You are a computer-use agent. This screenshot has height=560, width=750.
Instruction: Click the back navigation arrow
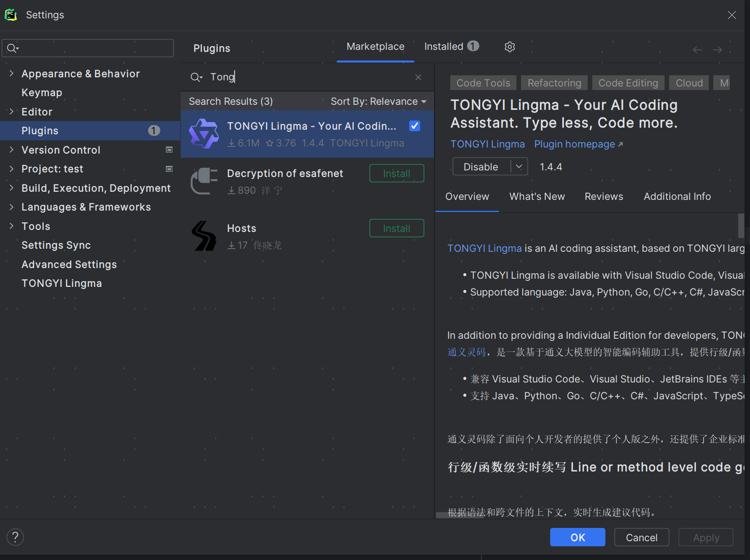tap(698, 50)
